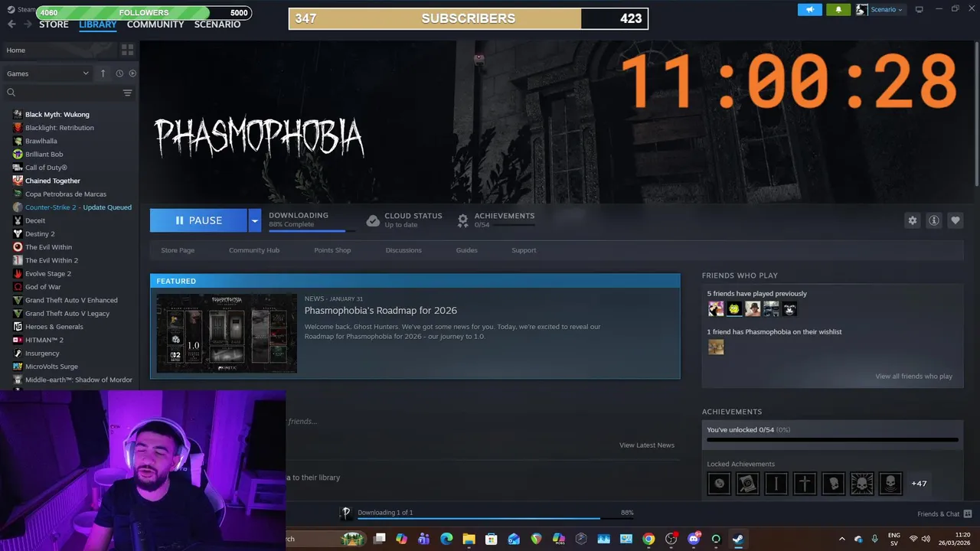This screenshot has height=551, width=980.
Task: Click the HITMAN 2 game icon
Action: pyautogui.click(x=18, y=340)
